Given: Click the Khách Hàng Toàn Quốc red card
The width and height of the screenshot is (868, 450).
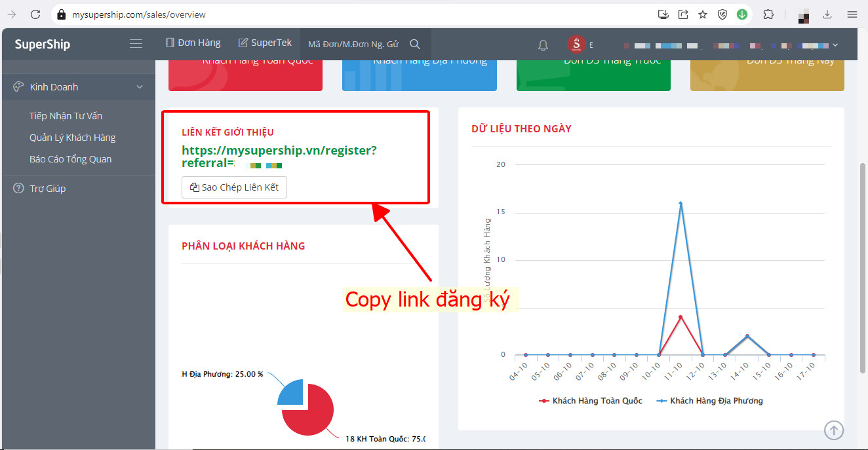Looking at the screenshot, I should (245, 75).
